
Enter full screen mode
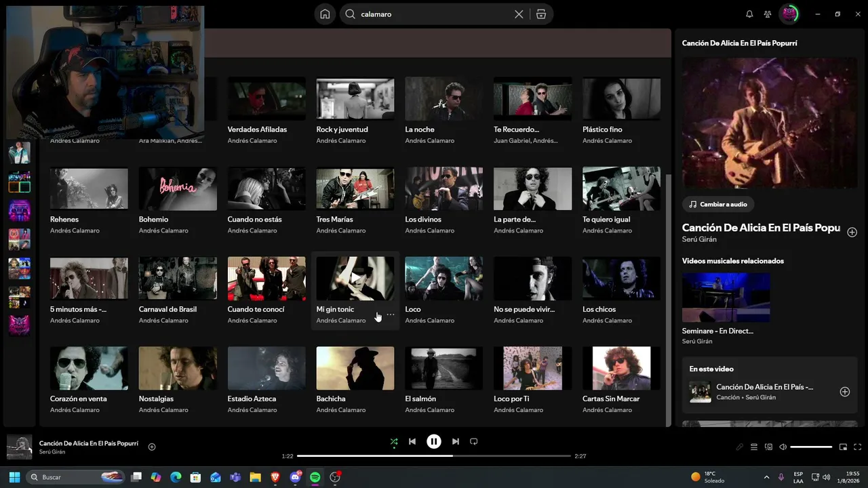858,447
